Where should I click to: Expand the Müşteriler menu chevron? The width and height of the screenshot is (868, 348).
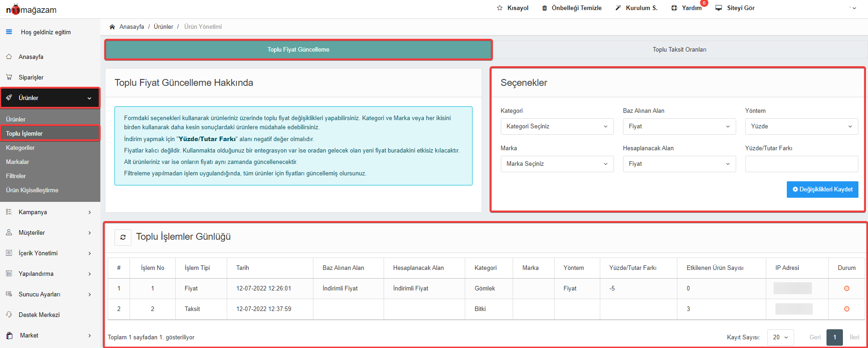pos(89,233)
